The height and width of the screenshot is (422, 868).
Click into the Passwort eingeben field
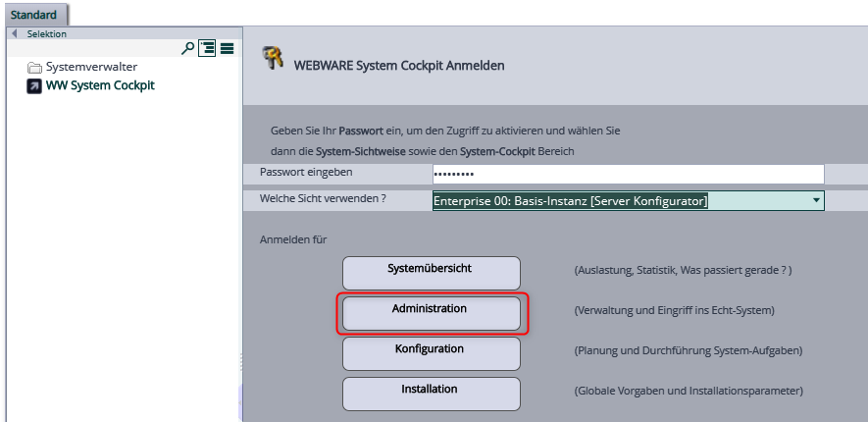(x=628, y=174)
